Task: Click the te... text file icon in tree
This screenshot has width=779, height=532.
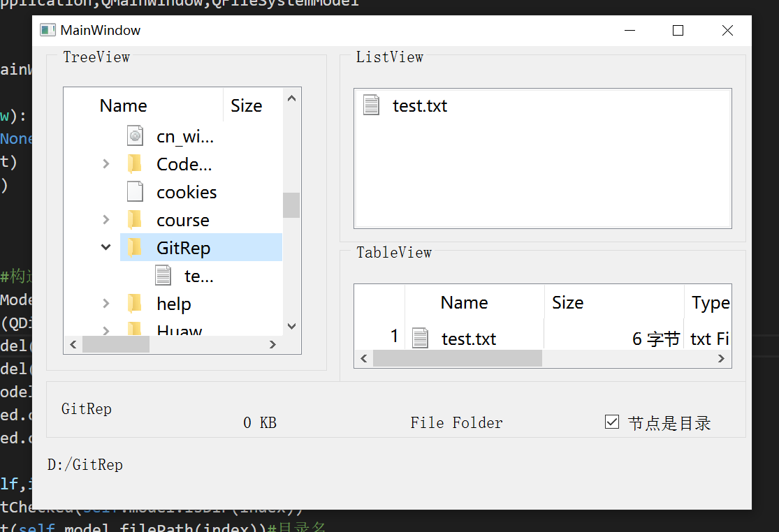Action: pos(163,276)
